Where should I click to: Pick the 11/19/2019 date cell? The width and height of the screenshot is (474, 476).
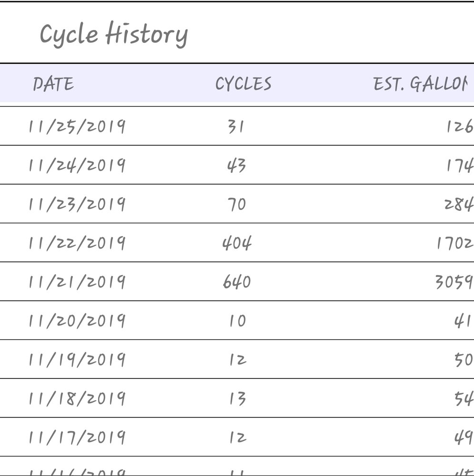click(77, 359)
